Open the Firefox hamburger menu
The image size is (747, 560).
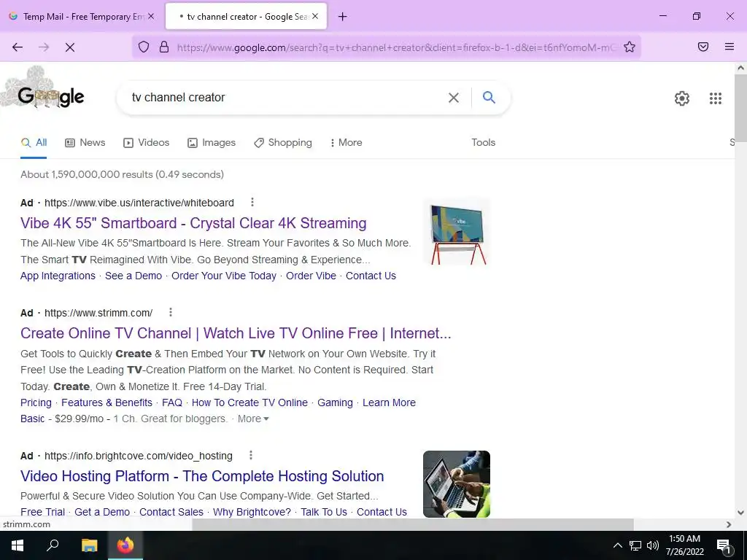[729, 47]
